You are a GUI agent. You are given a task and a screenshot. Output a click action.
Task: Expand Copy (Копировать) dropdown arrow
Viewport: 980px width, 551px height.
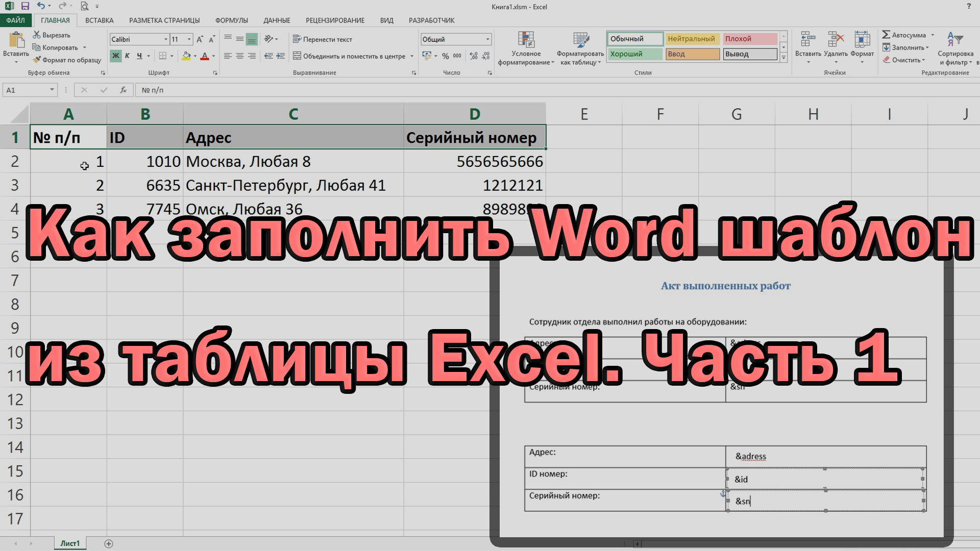(x=85, y=47)
